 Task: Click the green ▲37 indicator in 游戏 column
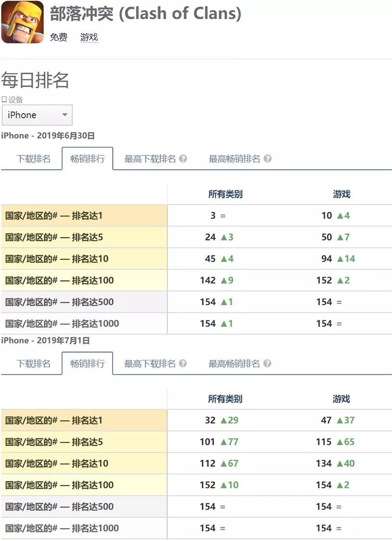[x=345, y=420]
